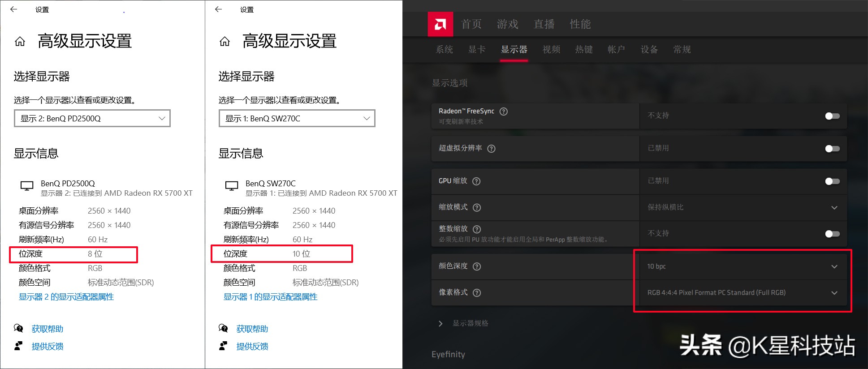Click the home icon in PD2500Q settings window
The image size is (868, 369).
(20, 42)
